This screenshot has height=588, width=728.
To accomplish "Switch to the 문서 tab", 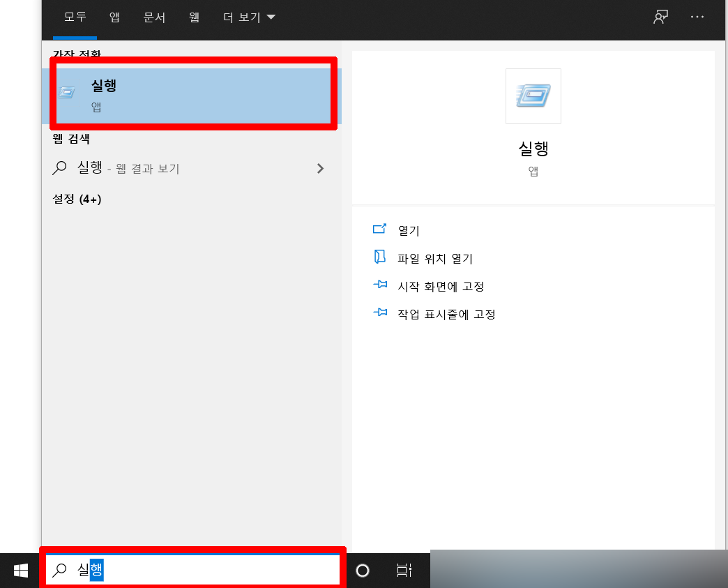I will [x=154, y=17].
